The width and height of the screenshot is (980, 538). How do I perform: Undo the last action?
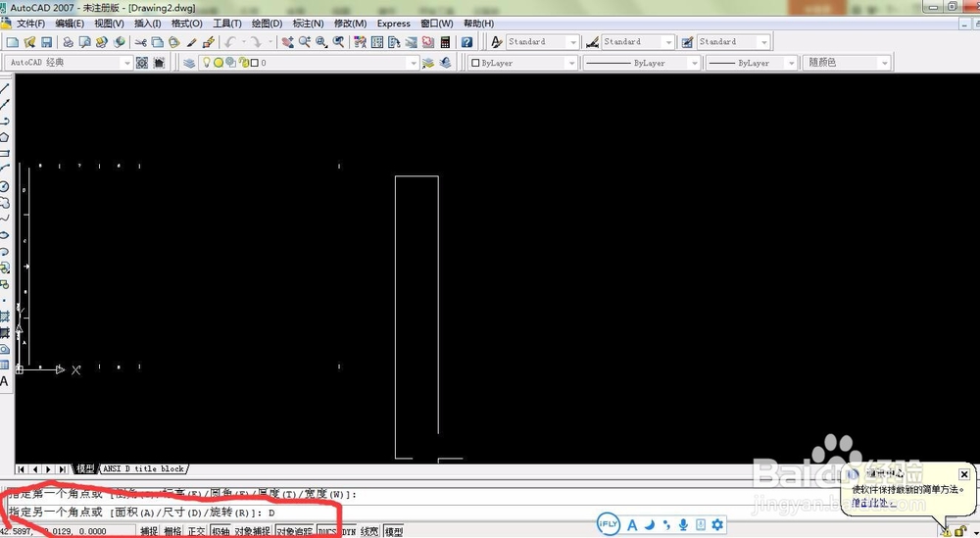(230, 42)
